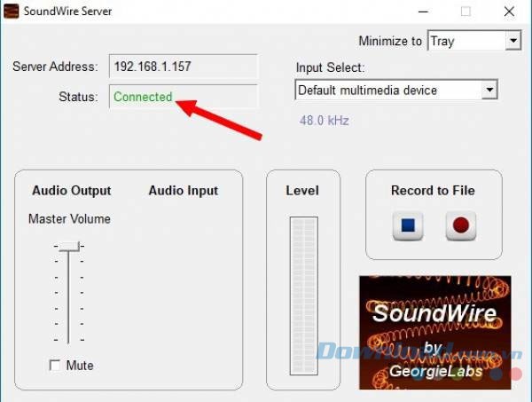Click the stop recording square button
Image resolution: width=532 pixels, height=402 pixels.
408,225
